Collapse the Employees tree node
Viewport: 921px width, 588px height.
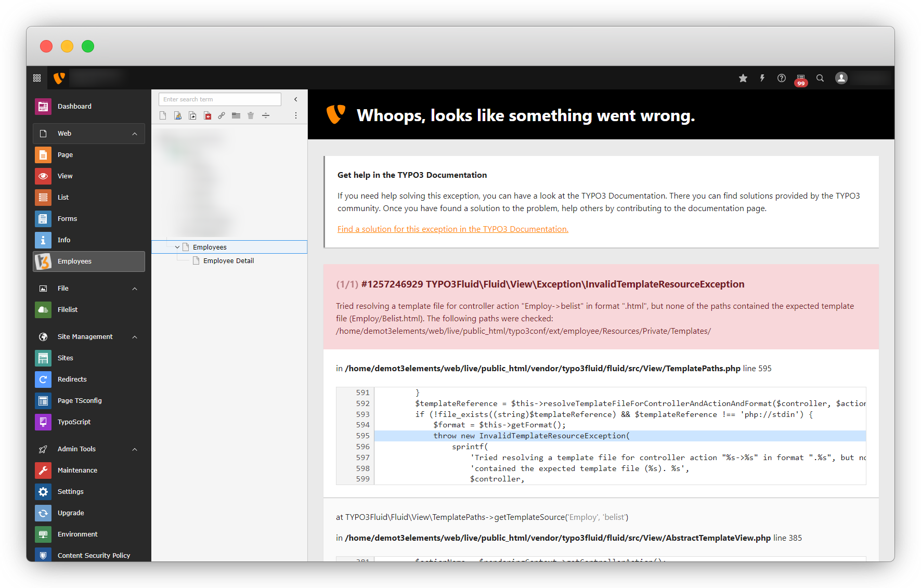click(x=177, y=247)
